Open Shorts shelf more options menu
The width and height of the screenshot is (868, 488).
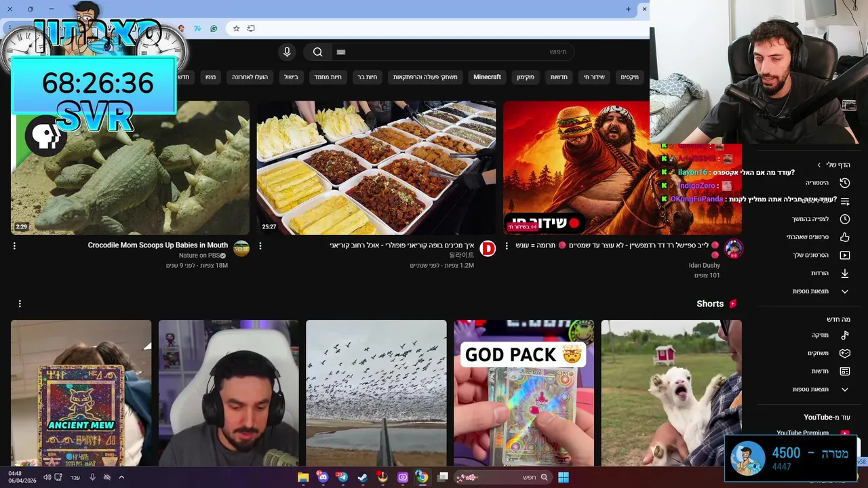pos(20,304)
